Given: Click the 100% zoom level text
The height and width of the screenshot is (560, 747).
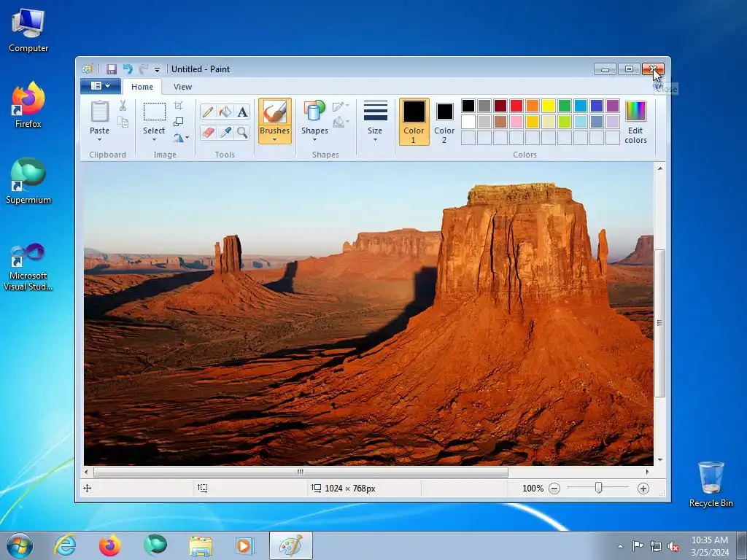Looking at the screenshot, I should coord(533,489).
